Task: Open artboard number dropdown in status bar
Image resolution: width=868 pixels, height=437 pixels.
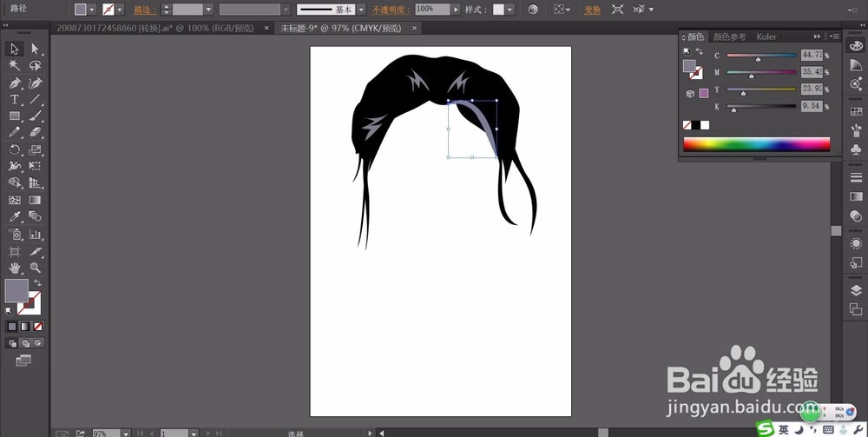Action: coord(194,434)
